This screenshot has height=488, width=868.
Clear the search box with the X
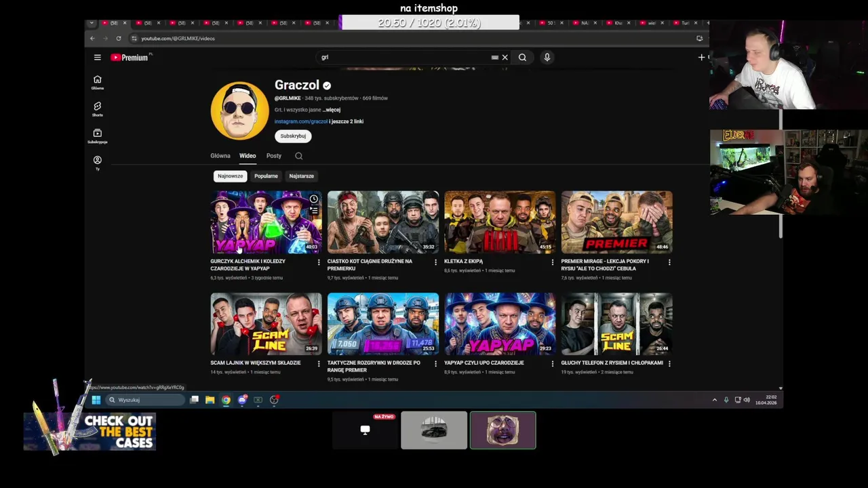pyautogui.click(x=505, y=58)
